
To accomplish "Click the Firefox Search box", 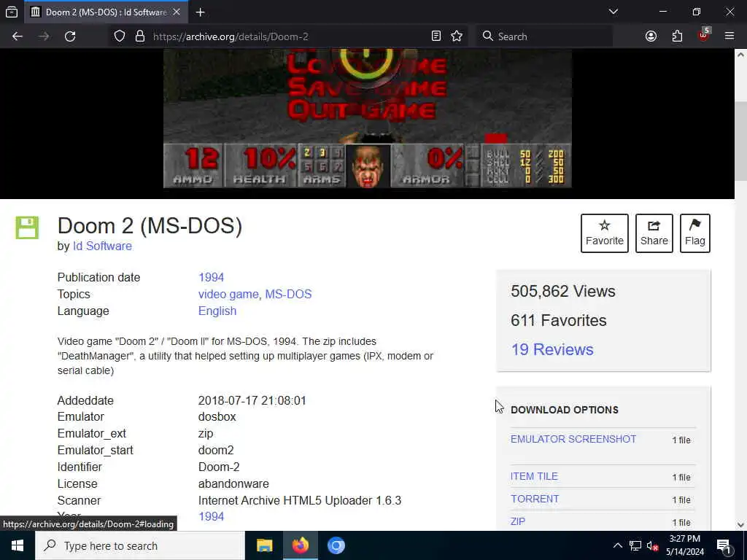I will click(x=543, y=36).
